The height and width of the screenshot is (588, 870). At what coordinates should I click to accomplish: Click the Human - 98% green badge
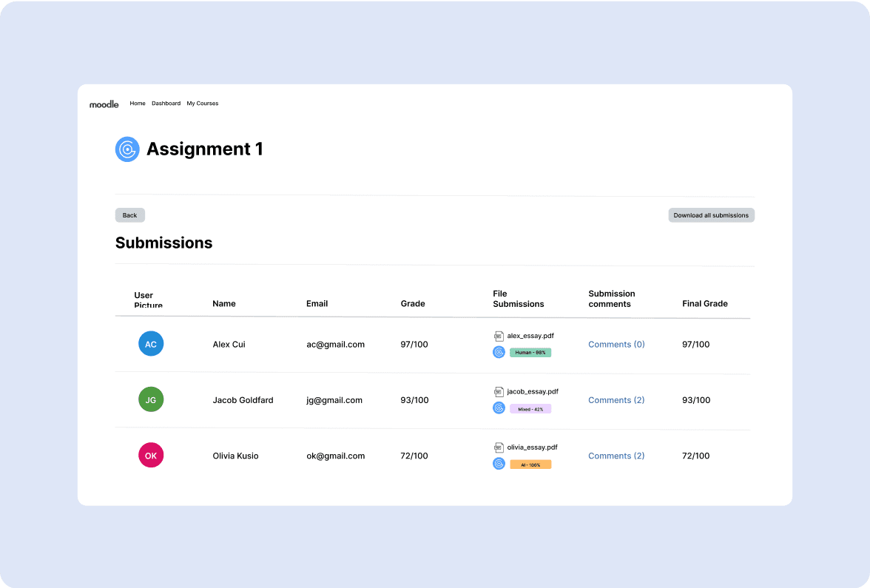click(x=530, y=353)
